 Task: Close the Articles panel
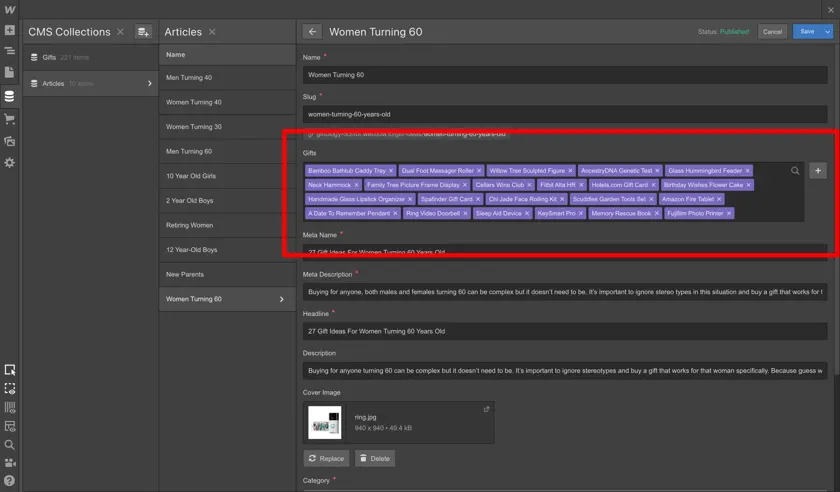212,32
